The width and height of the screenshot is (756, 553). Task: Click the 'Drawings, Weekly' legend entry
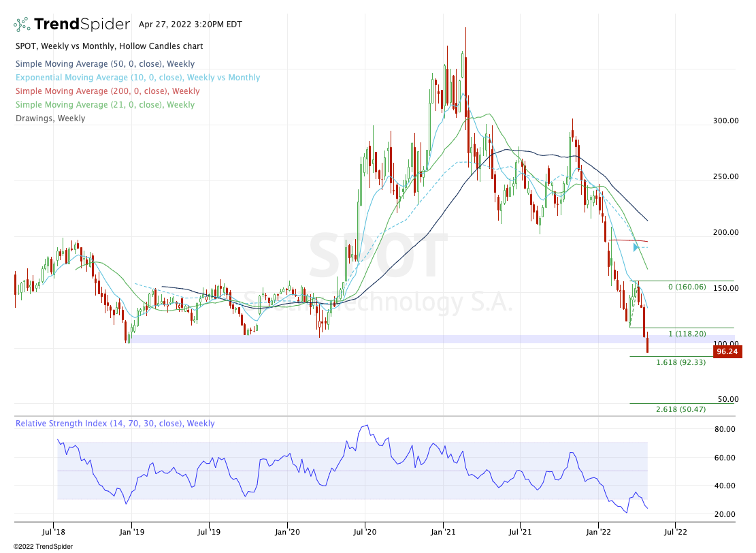(50, 118)
